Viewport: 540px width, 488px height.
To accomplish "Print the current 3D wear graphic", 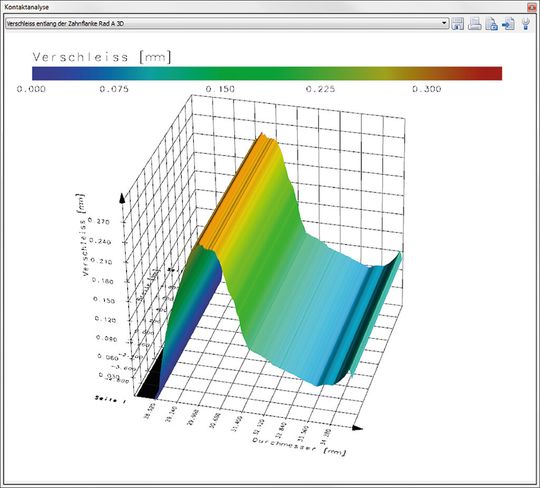I will tap(475, 24).
